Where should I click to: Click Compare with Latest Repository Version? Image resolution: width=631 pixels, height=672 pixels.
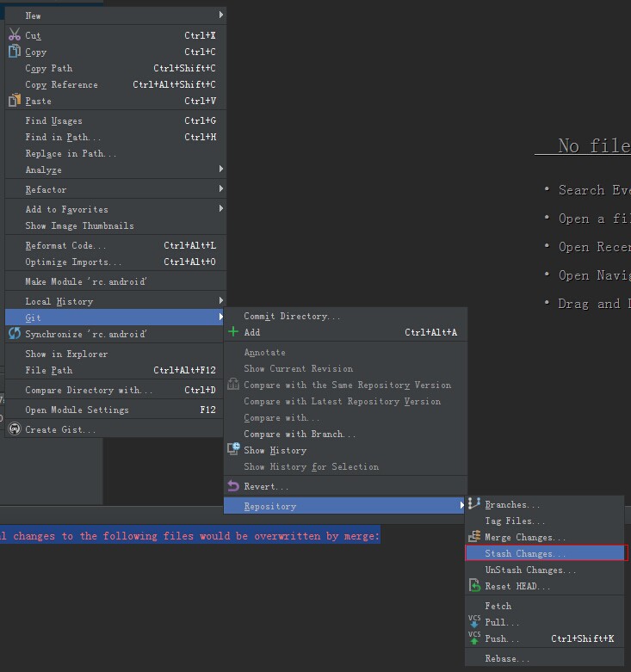click(345, 401)
